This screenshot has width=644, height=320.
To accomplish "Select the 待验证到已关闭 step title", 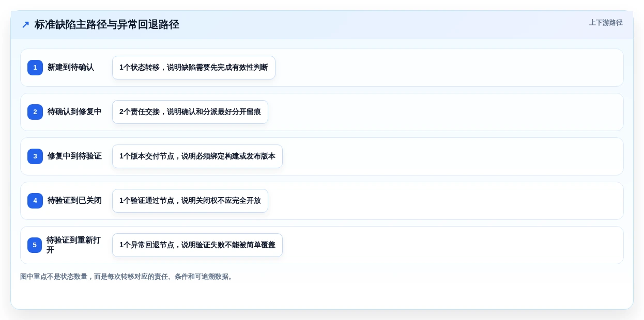I will click(x=74, y=201).
